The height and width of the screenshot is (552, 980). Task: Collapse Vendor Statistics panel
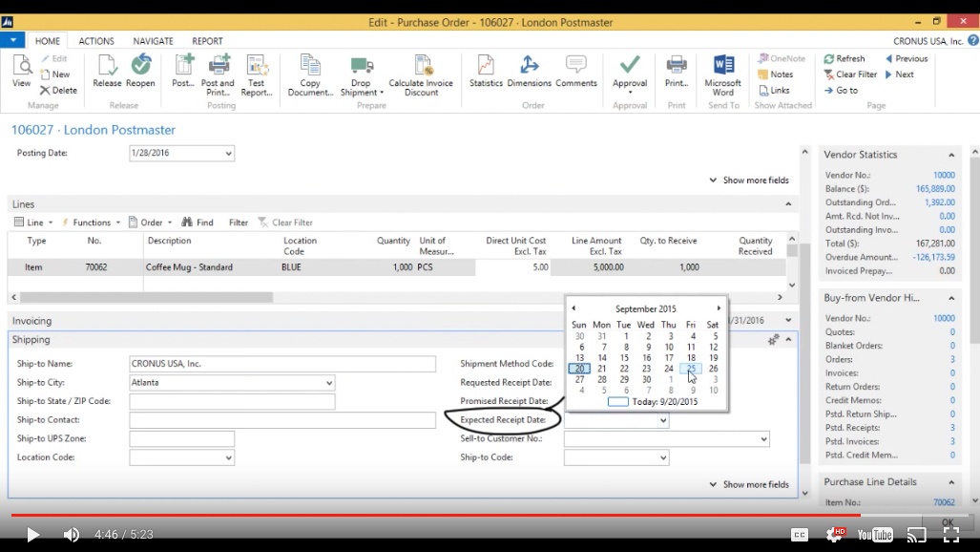[x=951, y=155]
